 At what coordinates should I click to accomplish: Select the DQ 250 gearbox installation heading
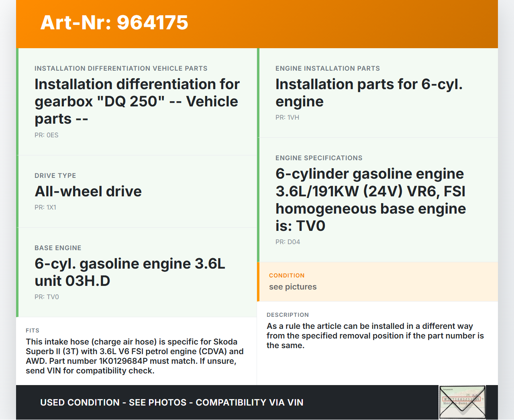137,102
